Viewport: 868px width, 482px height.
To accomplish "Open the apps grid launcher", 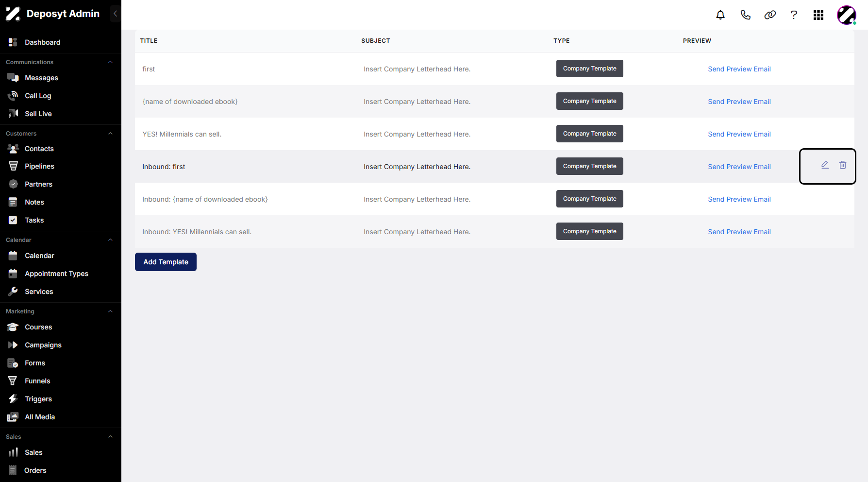I will pyautogui.click(x=818, y=15).
